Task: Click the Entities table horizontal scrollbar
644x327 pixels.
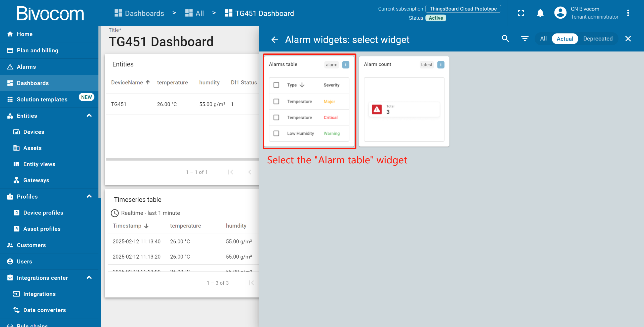Action: click(x=182, y=159)
